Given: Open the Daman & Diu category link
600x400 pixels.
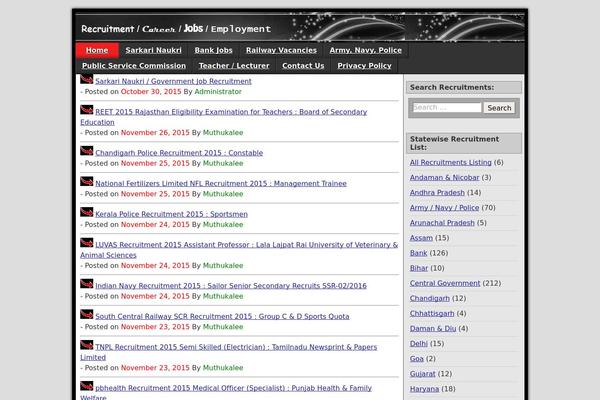Looking at the screenshot, I should click(433, 328).
